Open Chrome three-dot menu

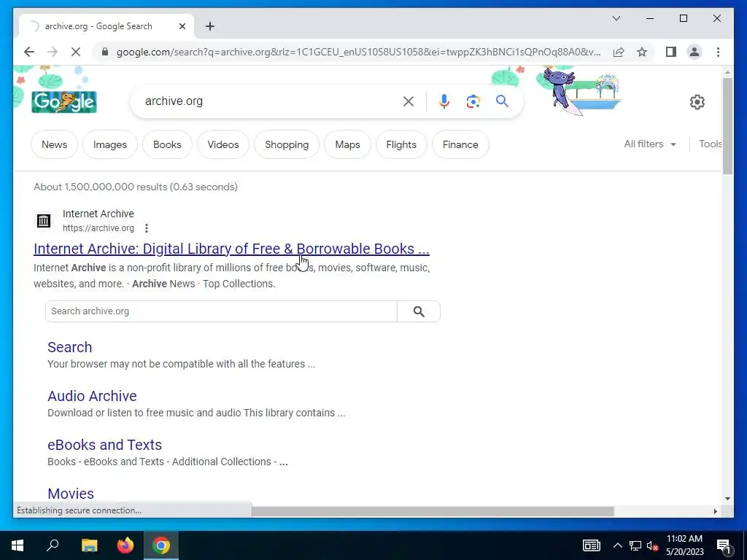pyautogui.click(x=718, y=52)
